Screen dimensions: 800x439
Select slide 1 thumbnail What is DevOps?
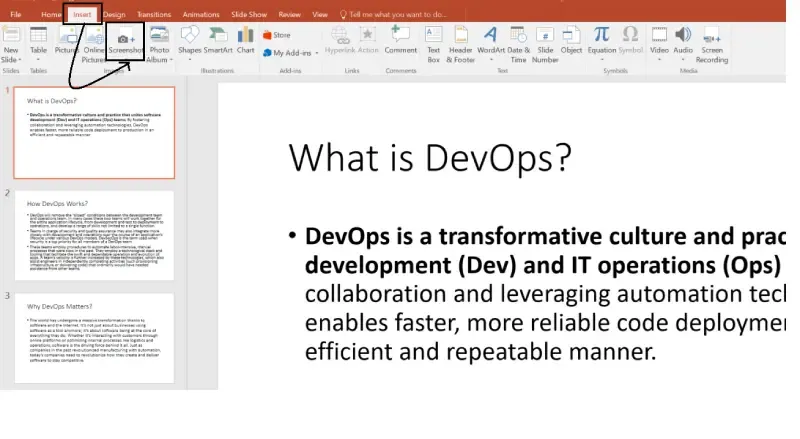(x=94, y=133)
